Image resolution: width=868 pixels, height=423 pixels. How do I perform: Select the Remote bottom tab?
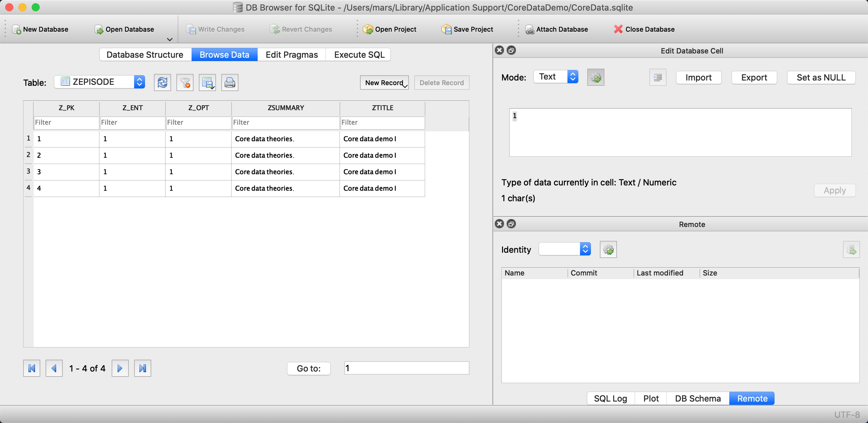tap(752, 399)
